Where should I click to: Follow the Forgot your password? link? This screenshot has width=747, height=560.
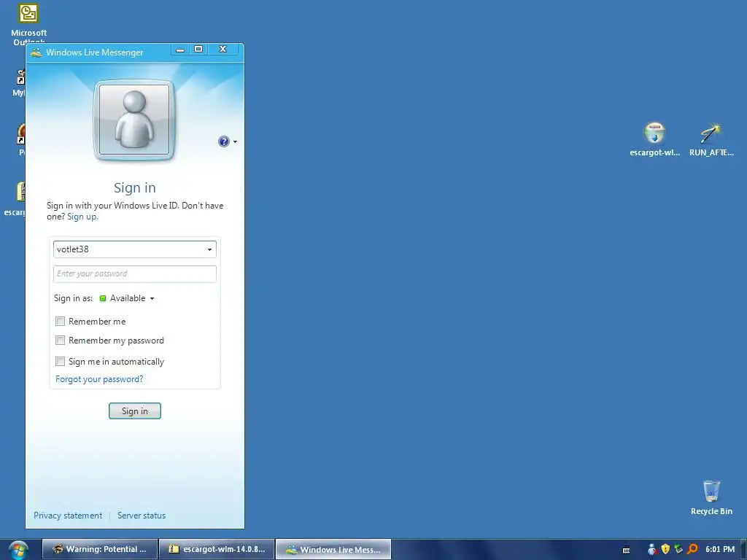(x=99, y=379)
